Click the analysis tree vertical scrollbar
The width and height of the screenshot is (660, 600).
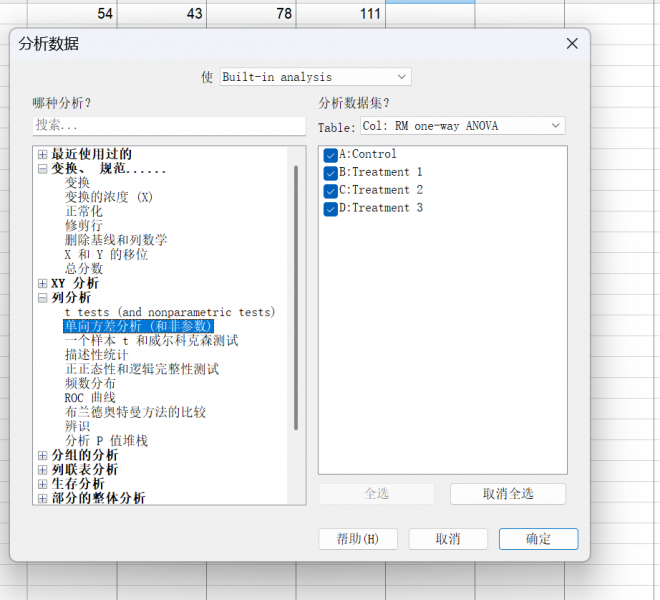pyautogui.click(x=296, y=298)
